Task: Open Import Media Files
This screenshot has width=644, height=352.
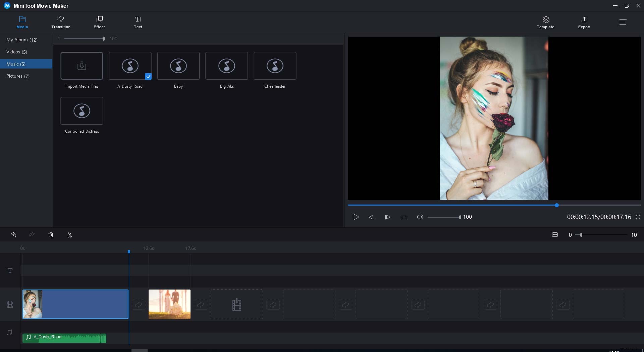Action: (82, 66)
